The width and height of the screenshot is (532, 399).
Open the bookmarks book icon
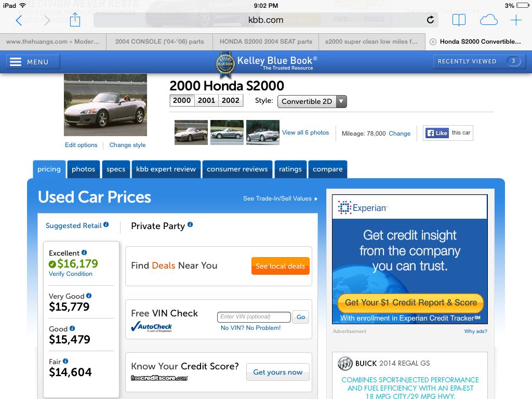pyautogui.click(x=459, y=20)
